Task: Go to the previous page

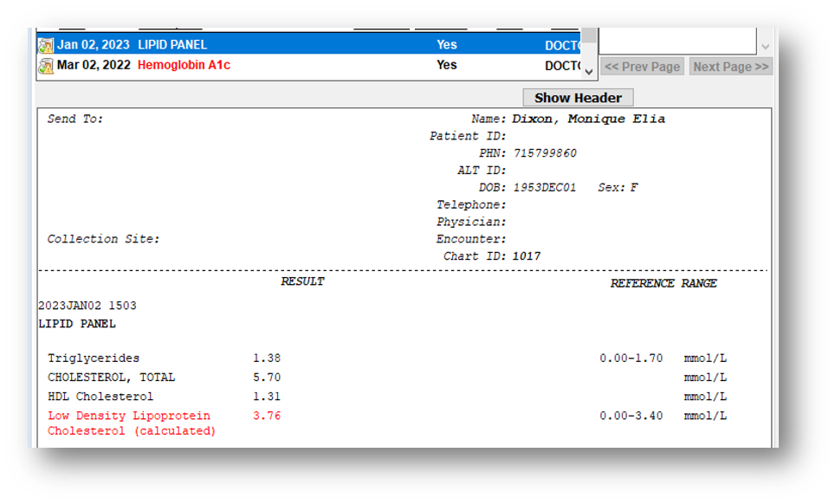Action: pyautogui.click(x=642, y=67)
